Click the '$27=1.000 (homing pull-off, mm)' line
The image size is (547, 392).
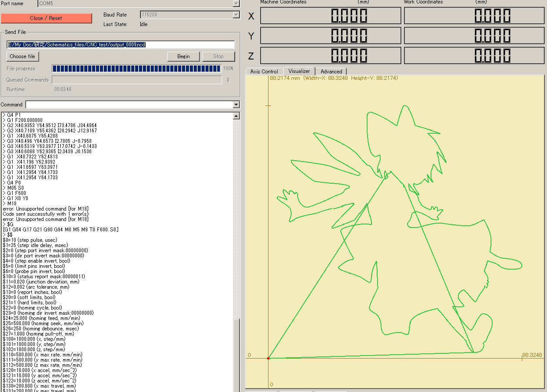[38, 334]
